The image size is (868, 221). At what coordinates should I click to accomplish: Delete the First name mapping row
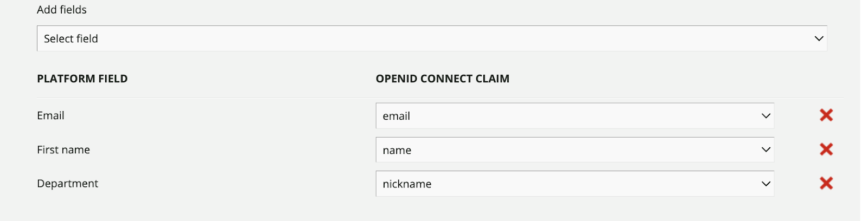coord(826,149)
